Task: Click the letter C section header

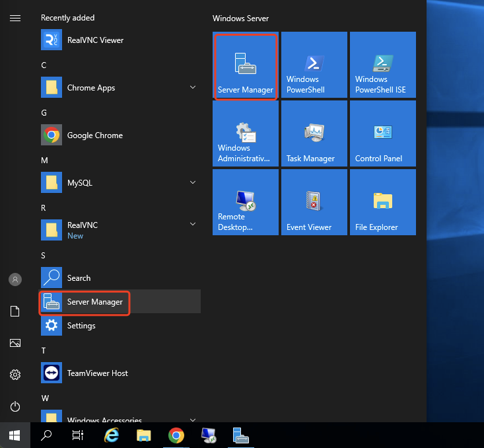Action: 44,65
